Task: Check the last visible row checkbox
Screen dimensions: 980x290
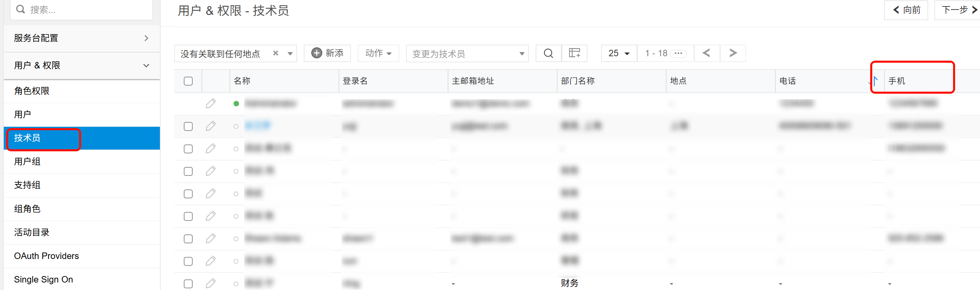Action: tap(188, 284)
